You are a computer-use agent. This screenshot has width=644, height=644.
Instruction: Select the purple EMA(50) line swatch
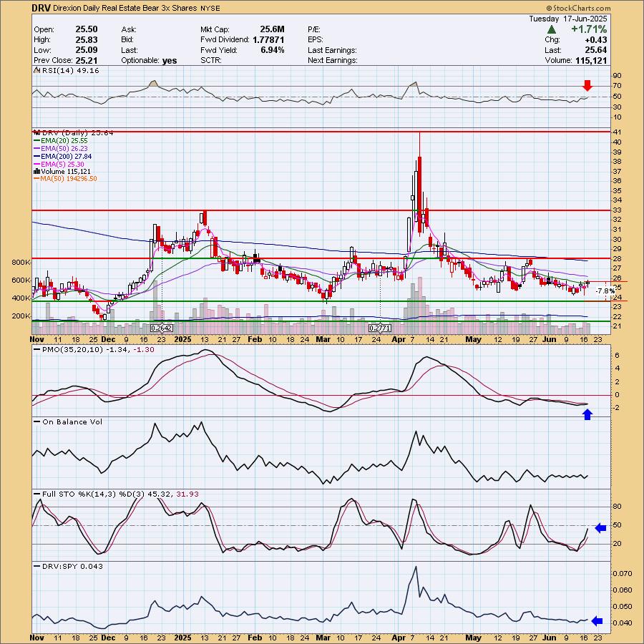(36, 149)
